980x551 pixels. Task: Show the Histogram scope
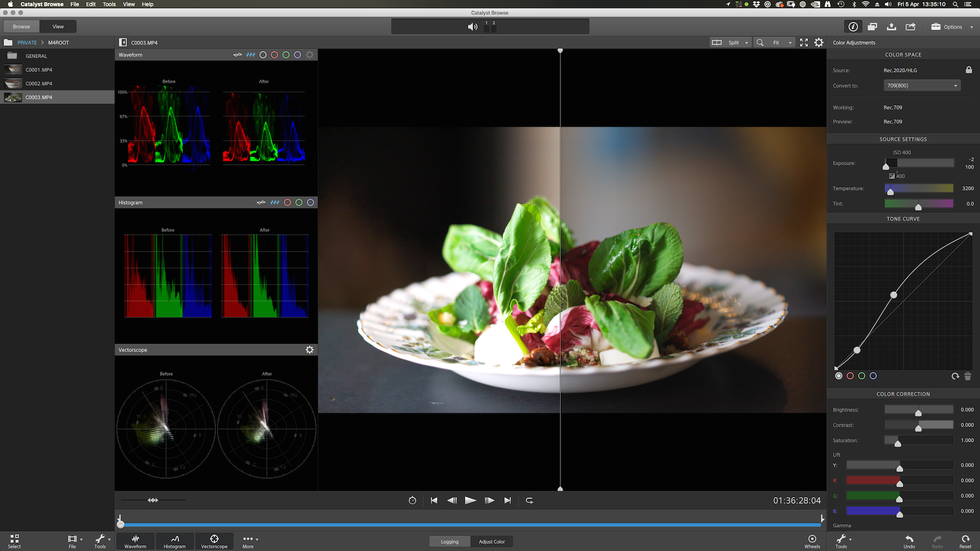pos(175,541)
